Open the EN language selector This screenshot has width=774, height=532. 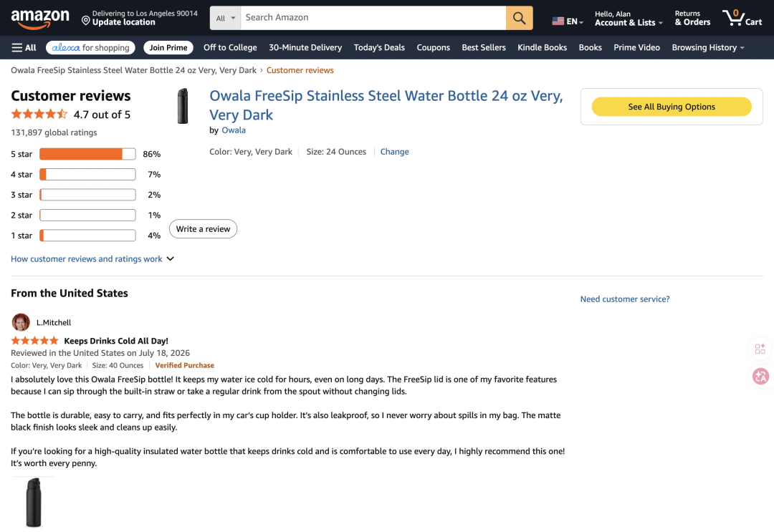click(567, 21)
